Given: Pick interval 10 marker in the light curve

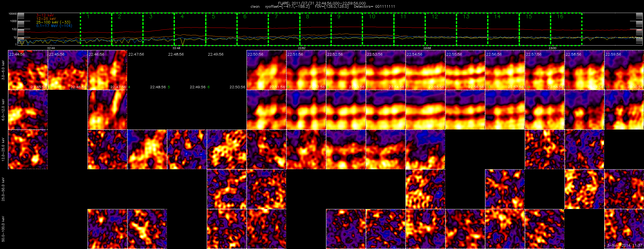Looking at the screenshot, I should pyautogui.click(x=372, y=16).
